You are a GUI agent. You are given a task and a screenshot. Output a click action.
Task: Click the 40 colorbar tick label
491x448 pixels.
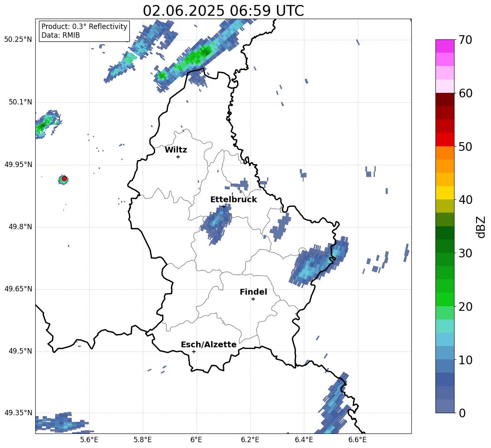coord(465,200)
